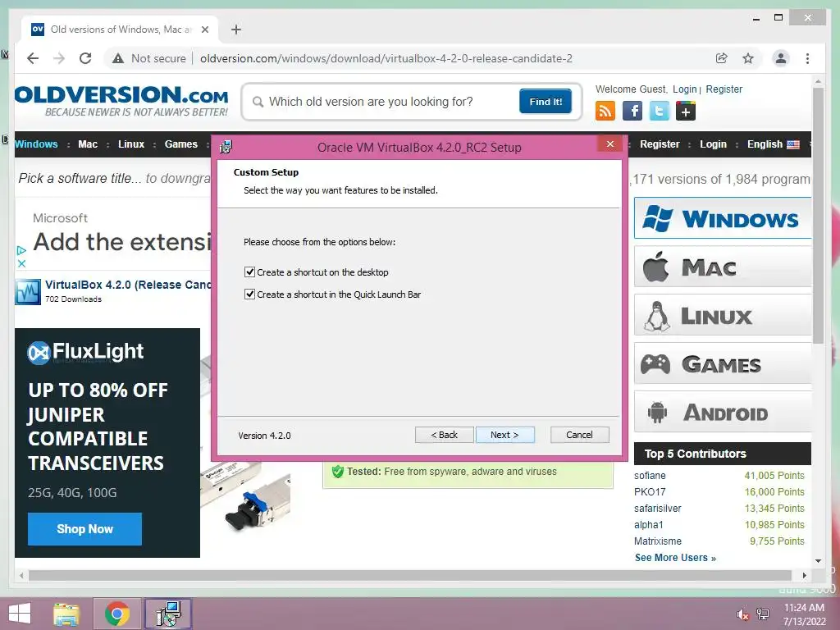Click Shop Now in the FluxLight ad
This screenshot has height=630, width=840.
(x=84, y=529)
